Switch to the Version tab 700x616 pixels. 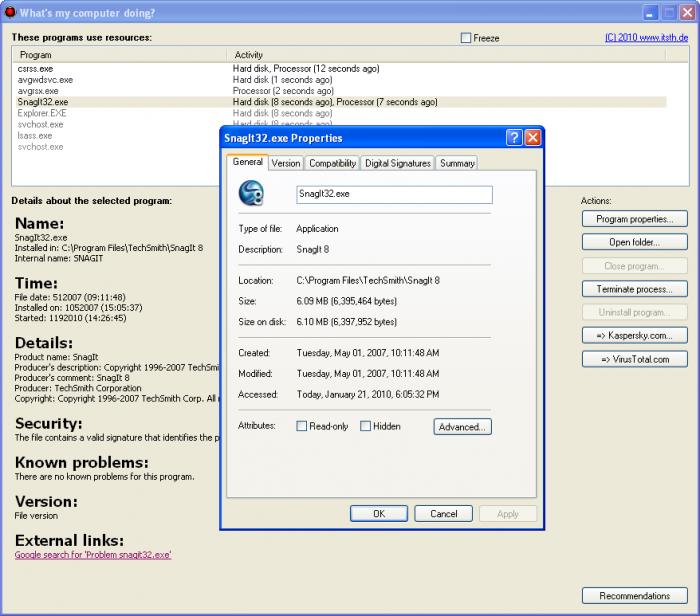(286, 163)
